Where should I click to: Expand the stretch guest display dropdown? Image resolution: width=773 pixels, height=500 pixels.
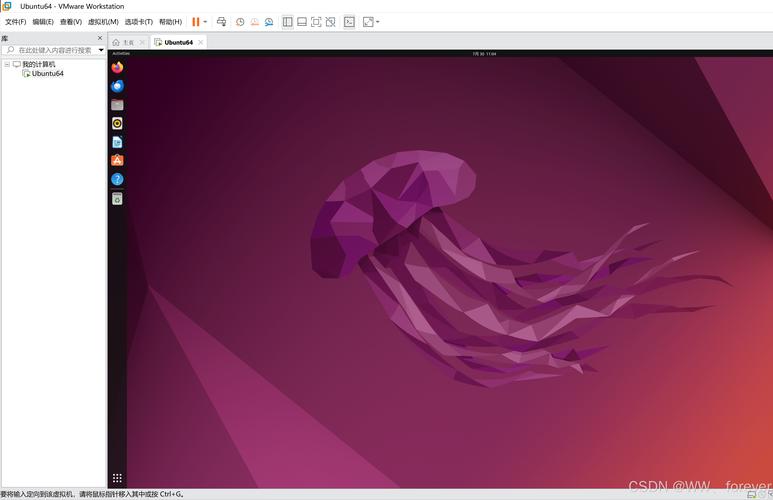[x=378, y=21]
